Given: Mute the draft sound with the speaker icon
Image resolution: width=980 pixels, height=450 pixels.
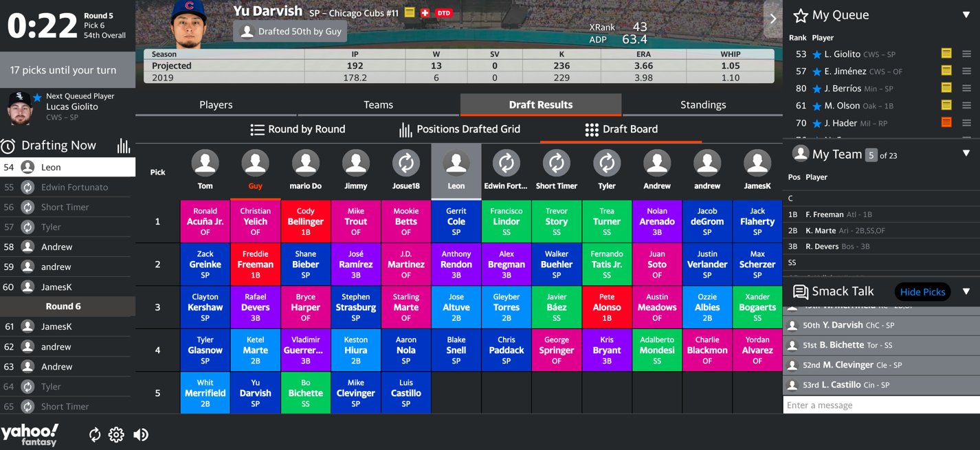Looking at the screenshot, I should coord(141,435).
